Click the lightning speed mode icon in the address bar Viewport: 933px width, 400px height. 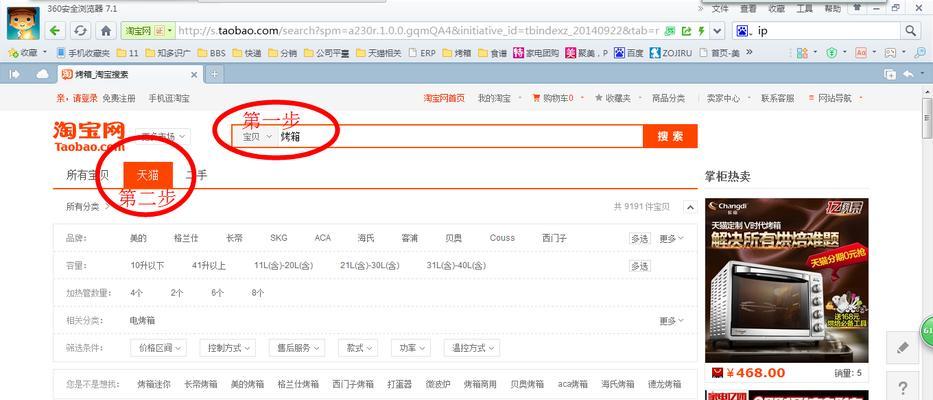point(701,30)
